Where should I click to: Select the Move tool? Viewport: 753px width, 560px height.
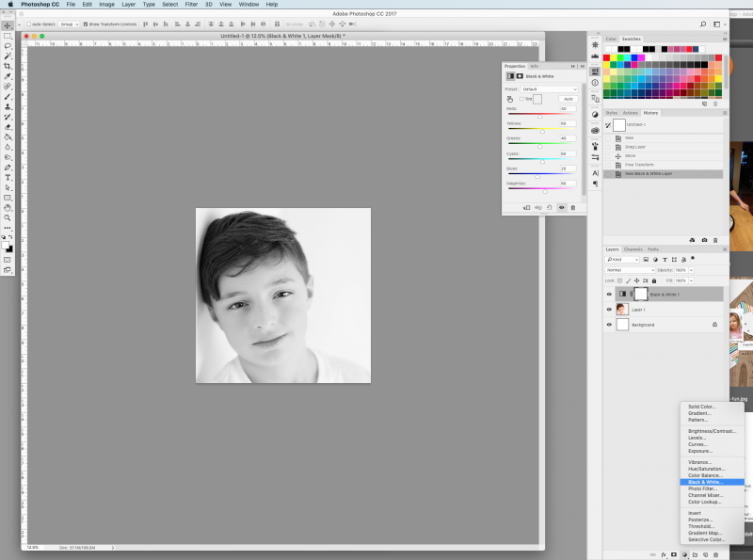point(8,26)
